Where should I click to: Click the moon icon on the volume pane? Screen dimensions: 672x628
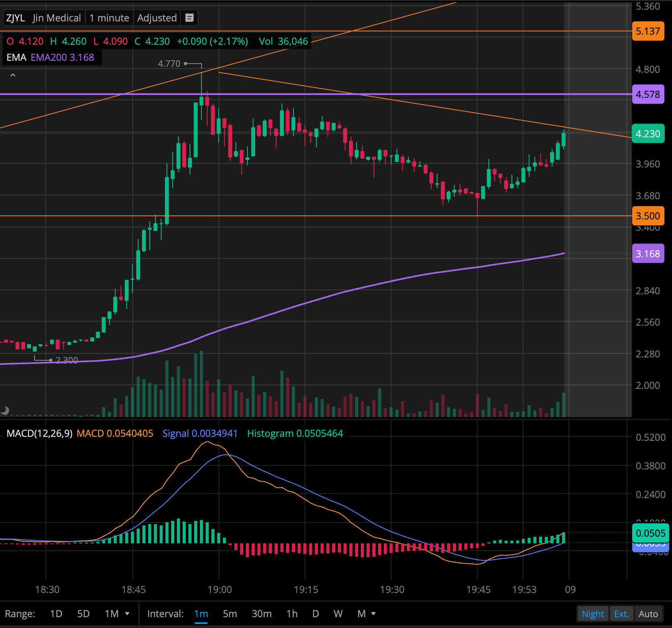(x=5, y=410)
